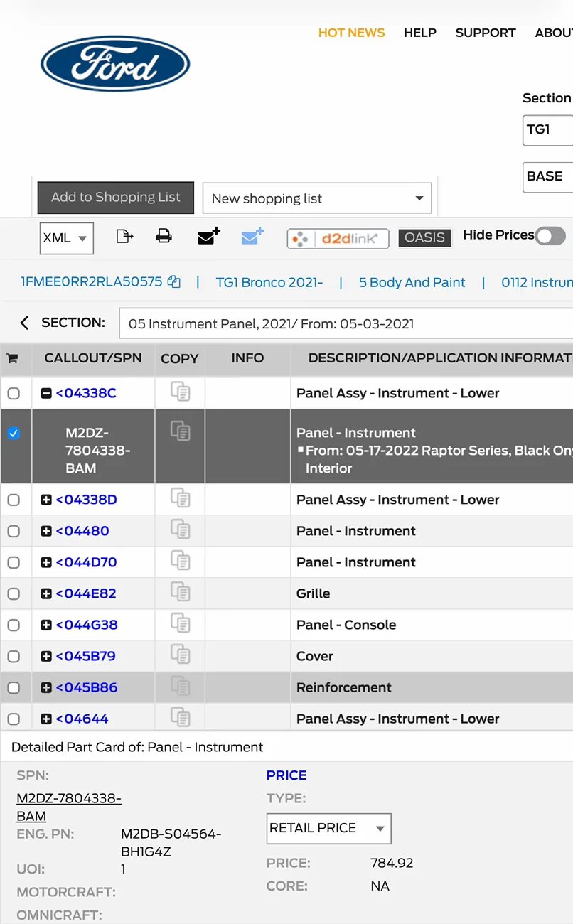Click shopping cart column header icon
Viewport: 573px width, 924px height.
coord(12,358)
